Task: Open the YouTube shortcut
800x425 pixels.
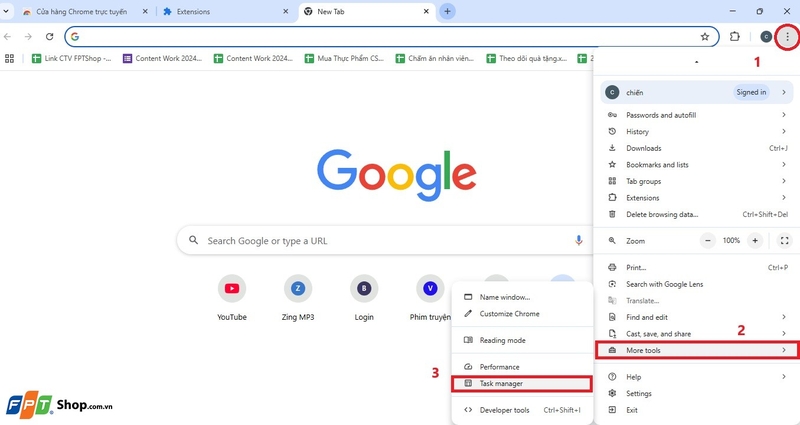Action: 232,298
